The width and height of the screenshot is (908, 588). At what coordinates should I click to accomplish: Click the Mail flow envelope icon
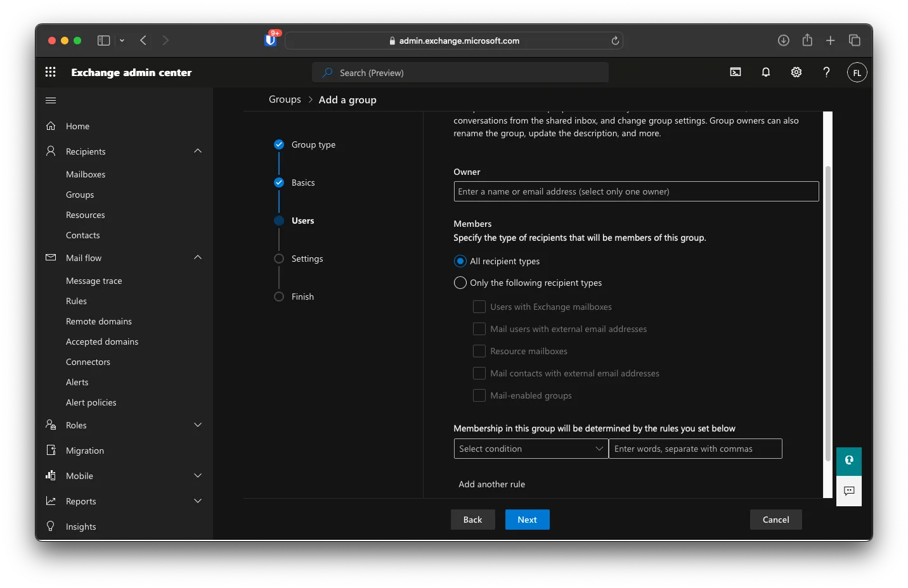coord(51,257)
